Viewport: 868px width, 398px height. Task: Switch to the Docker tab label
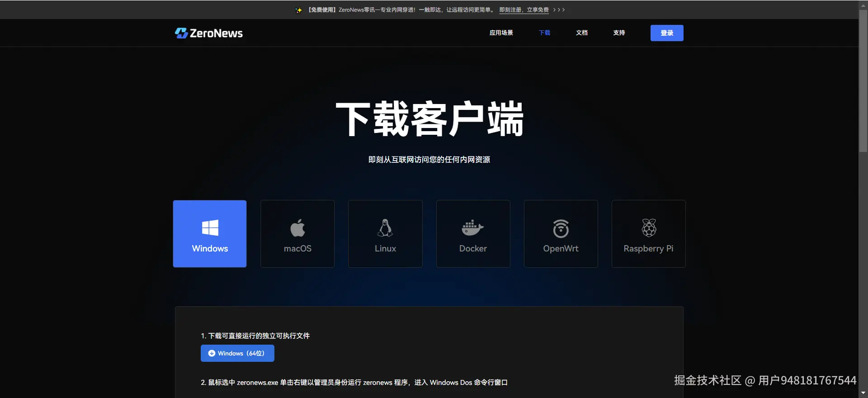click(473, 249)
